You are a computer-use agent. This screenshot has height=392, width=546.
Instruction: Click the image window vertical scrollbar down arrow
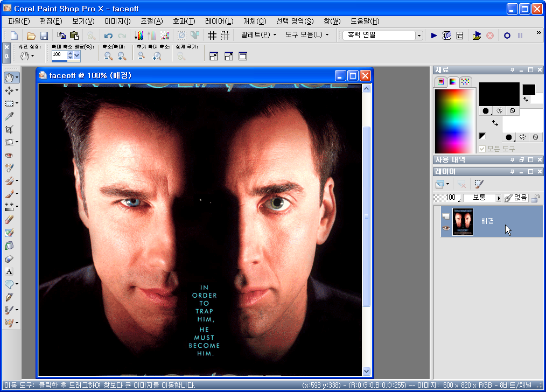366,371
